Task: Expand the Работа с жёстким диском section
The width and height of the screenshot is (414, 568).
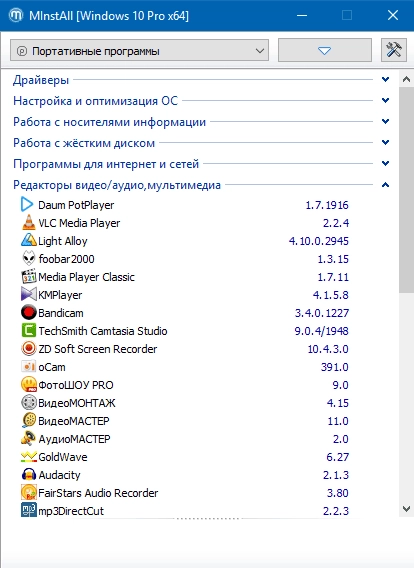Action: pos(385,143)
